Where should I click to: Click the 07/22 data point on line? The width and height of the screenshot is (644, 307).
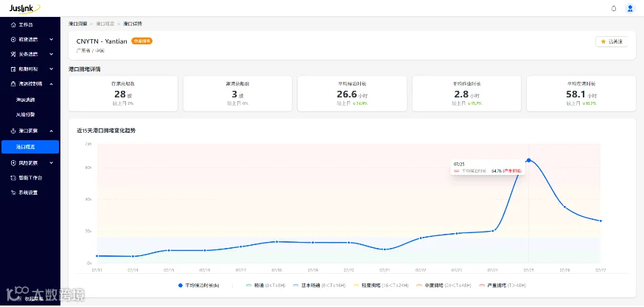click(421, 238)
